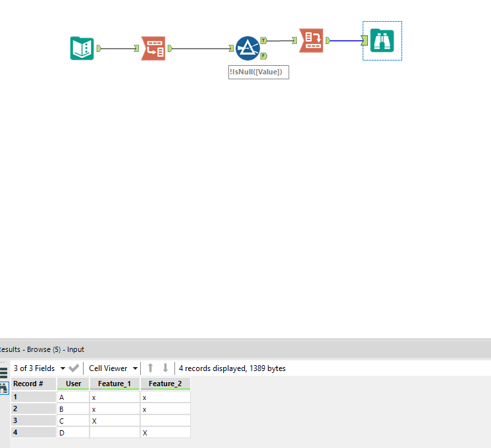This screenshot has height=448, width=491.
Task: Select record row 3 header
Action: click(x=34, y=420)
